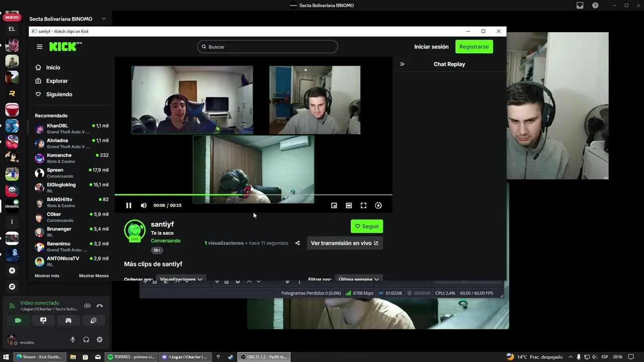The image size is (644, 362).
Task: Open ElGlogloking recommended channel
Action: click(x=71, y=188)
